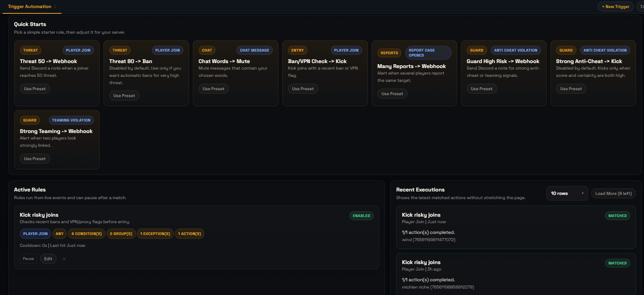Image resolution: width=644 pixels, height=295 pixels.
Task: Click 'Recent Executions' section heading
Action: (x=420, y=190)
